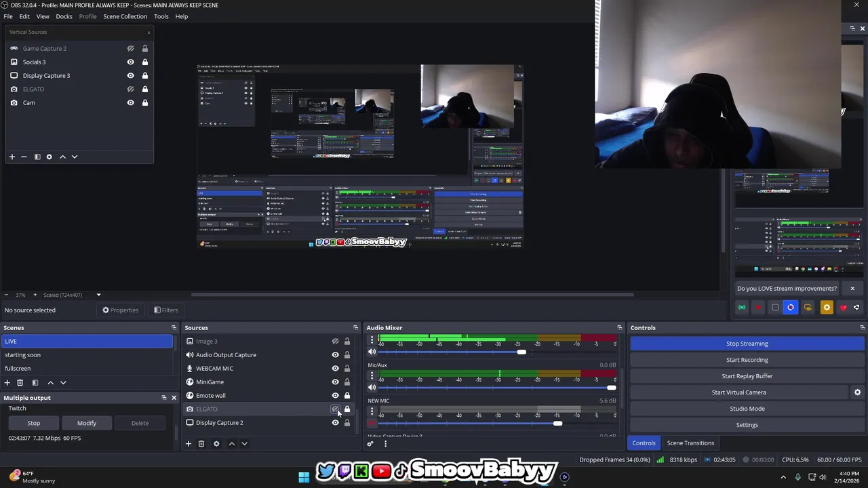This screenshot has width=868, height=488.
Task: Mute the Mic/Aux channel speaker
Action: (372, 387)
